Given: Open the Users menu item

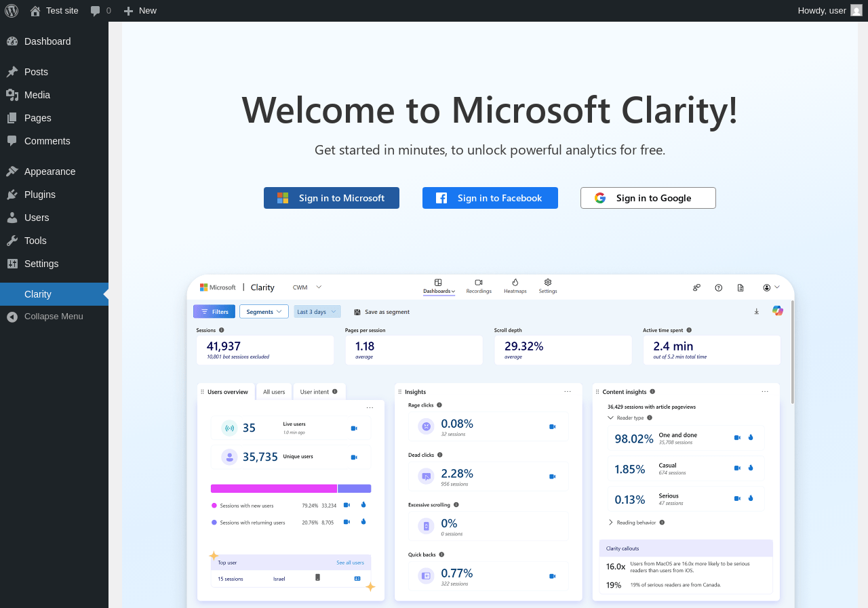Looking at the screenshot, I should pos(37,218).
